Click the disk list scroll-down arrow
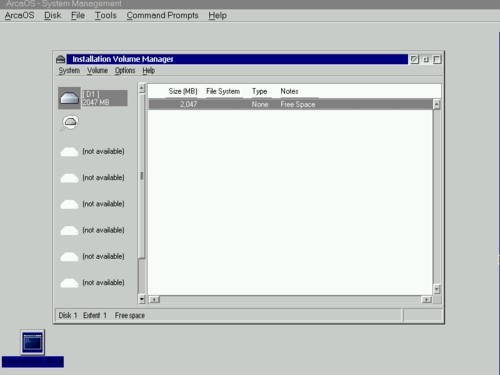Viewport: 500px width, 375px height. click(142, 299)
